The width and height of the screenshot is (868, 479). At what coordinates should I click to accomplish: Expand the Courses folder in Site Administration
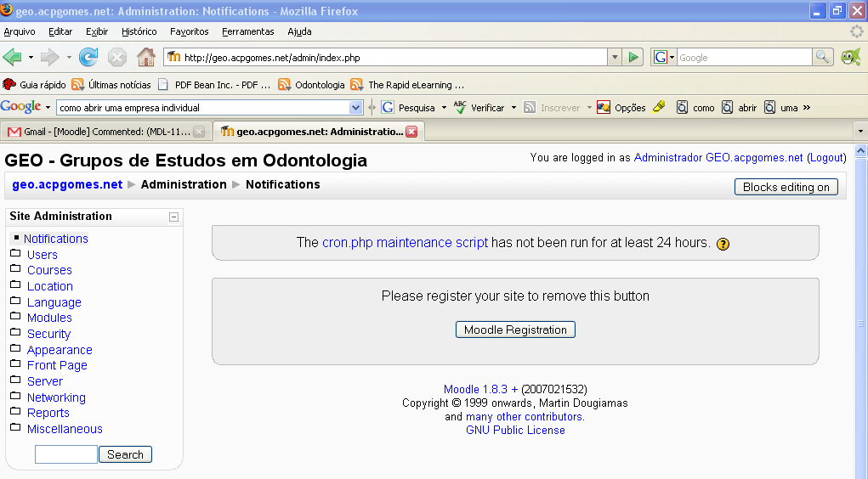(15, 269)
